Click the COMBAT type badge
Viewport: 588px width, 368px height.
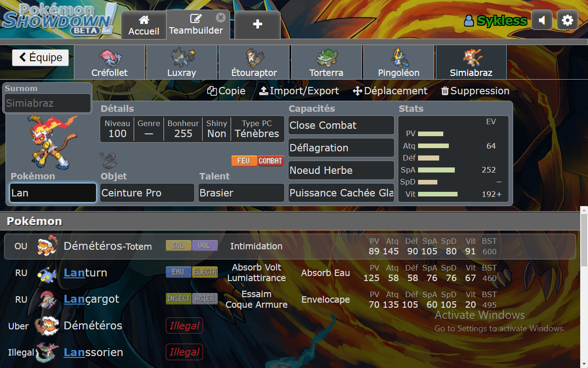[x=271, y=161]
